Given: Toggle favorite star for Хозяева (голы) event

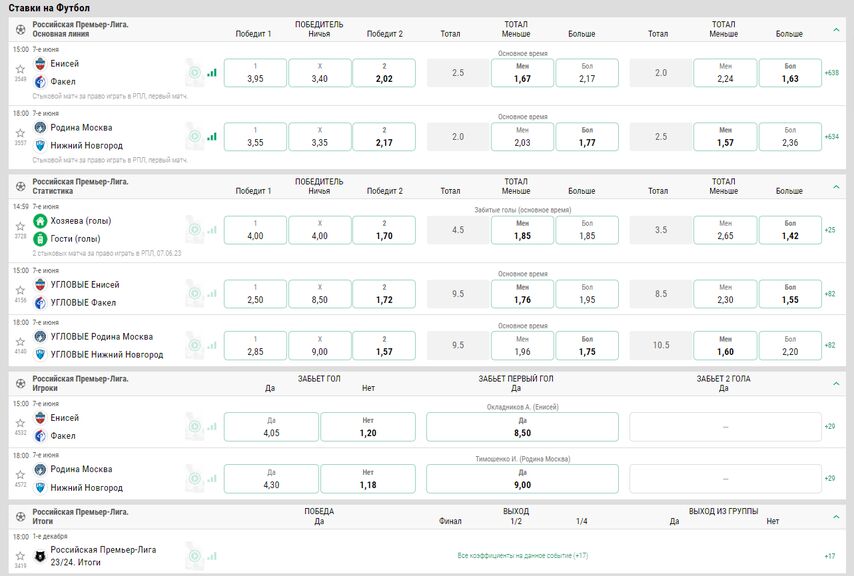Looking at the screenshot, I should [20, 226].
